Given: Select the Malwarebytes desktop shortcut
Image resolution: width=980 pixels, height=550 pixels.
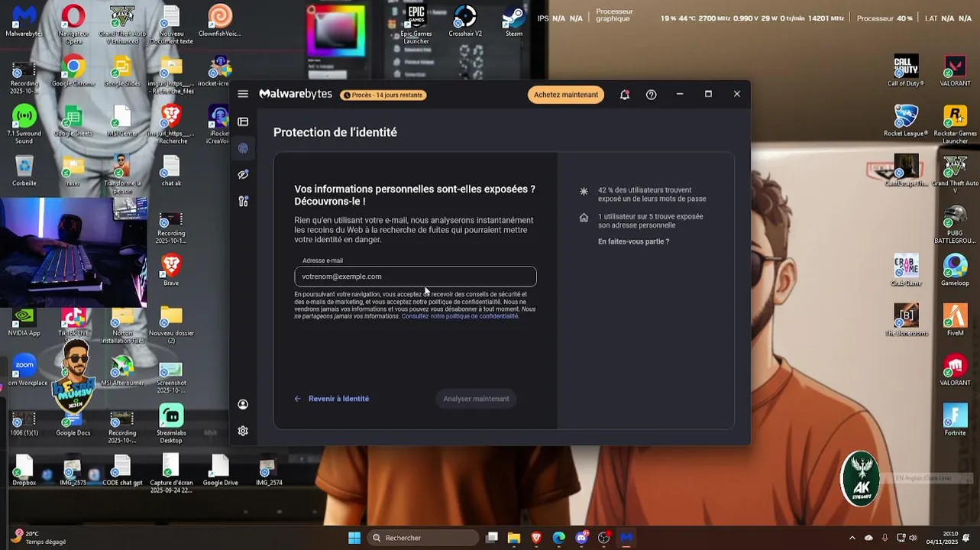Looking at the screenshot, I should pos(24,21).
